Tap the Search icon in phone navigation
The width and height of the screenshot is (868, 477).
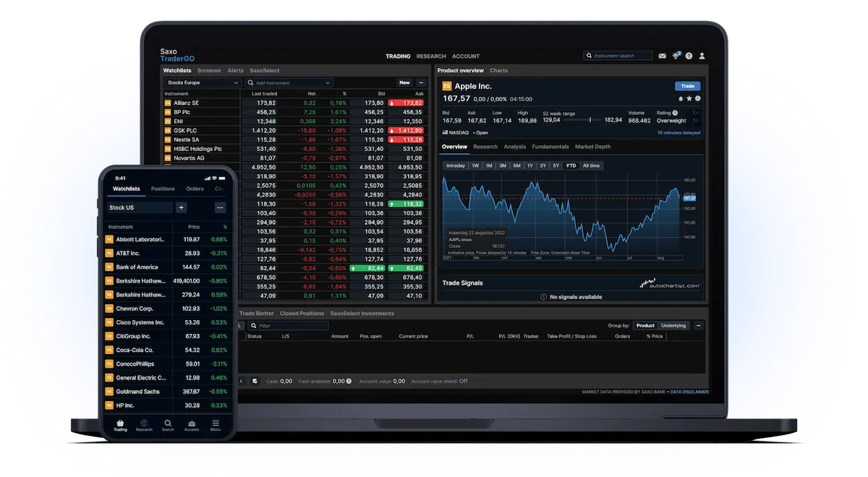pos(168,425)
